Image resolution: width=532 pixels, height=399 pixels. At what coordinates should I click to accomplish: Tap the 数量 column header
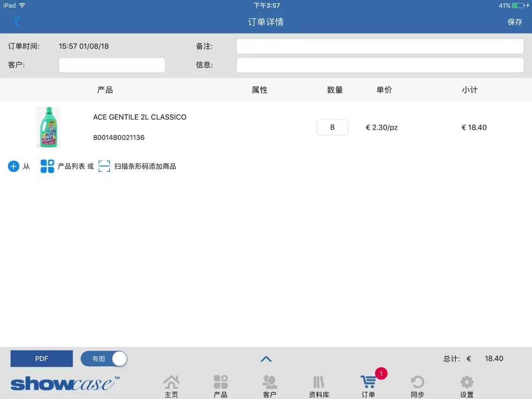click(x=335, y=90)
